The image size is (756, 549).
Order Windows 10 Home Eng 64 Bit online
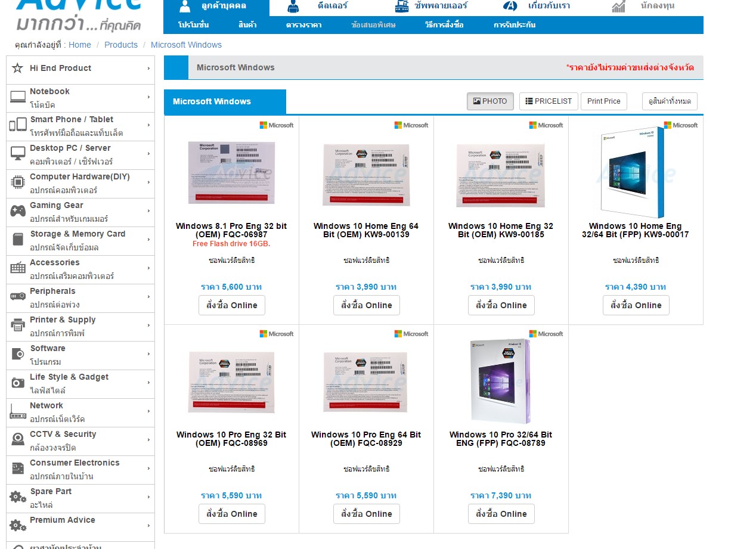point(367,305)
